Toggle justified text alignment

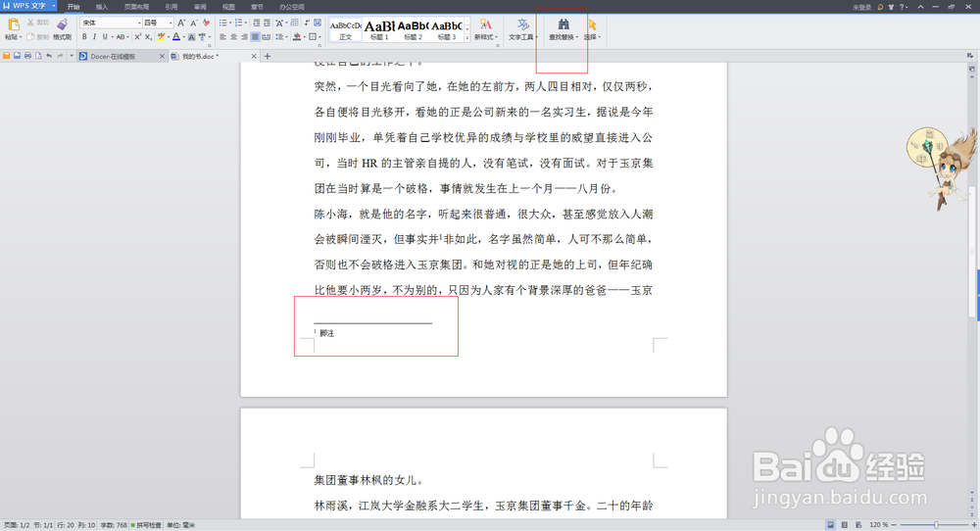(x=255, y=37)
